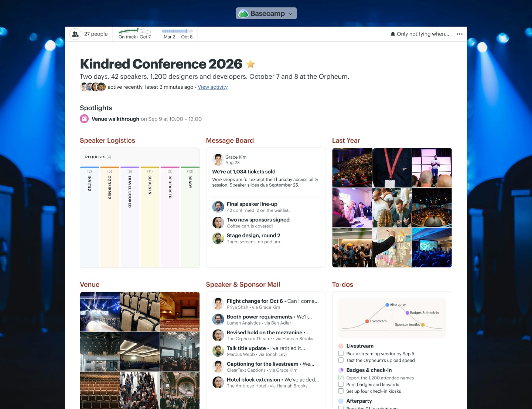Check off Pick a streaming vendor by Sep 5
This screenshot has width=532, height=409.
pos(341,354)
